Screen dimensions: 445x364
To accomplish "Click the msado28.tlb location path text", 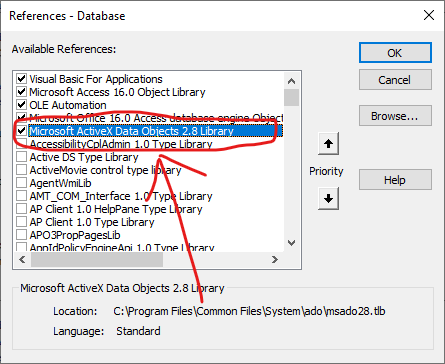I will click(x=249, y=311).
